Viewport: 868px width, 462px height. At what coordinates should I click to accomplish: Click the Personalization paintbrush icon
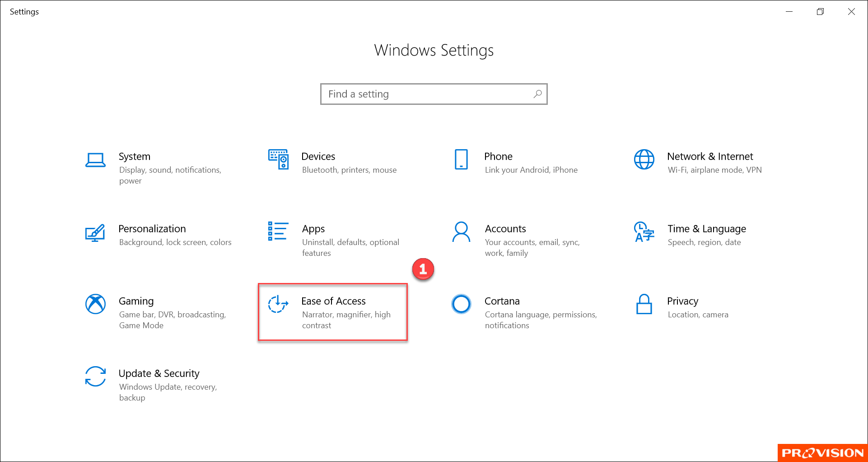pos(95,233)
